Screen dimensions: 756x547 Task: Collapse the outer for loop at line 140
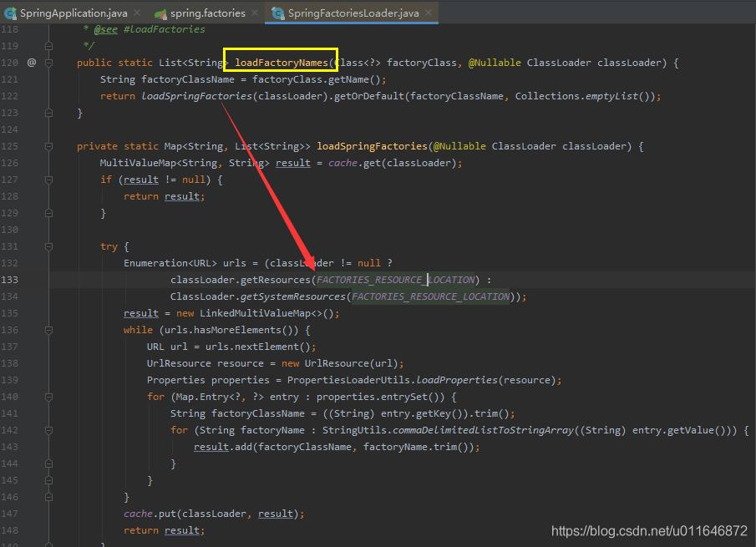coord(49,397)
